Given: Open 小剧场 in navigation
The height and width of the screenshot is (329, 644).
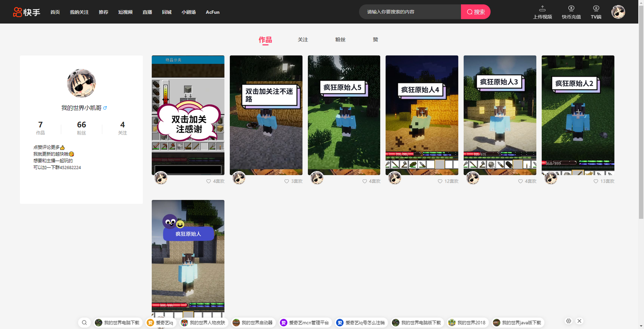Looking at the screenshot, I should (189, 12).
